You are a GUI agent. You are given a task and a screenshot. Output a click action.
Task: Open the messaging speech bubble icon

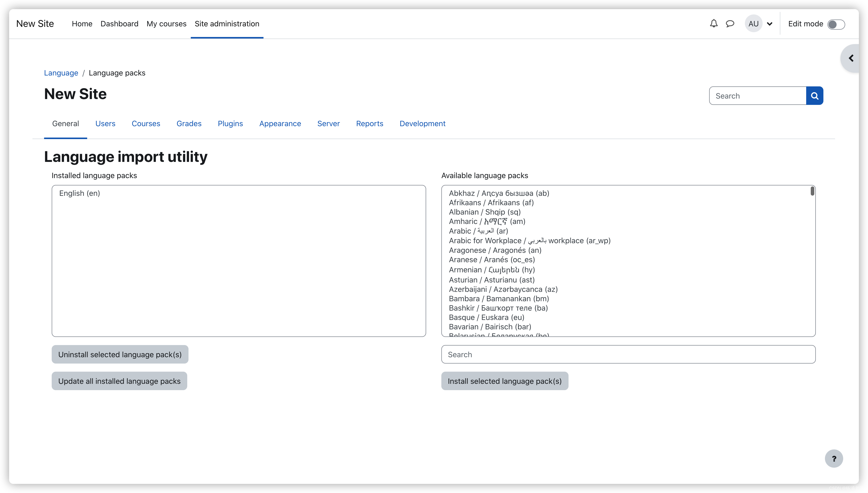(x=730, y=24)
